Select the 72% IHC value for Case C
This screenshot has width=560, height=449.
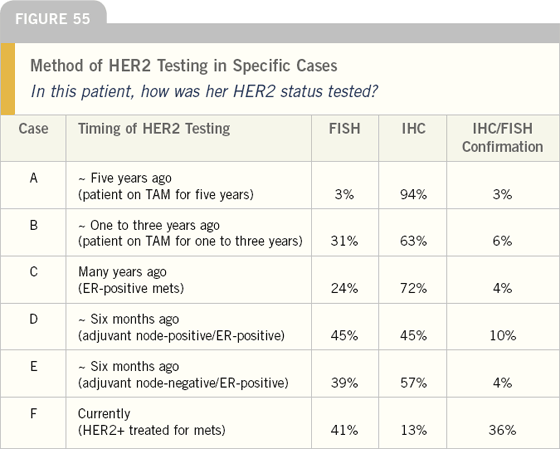click(x=413, y=288)
